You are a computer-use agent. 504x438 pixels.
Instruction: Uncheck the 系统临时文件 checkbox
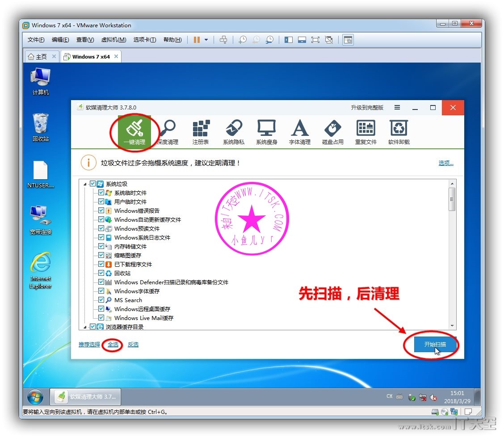pos(101,193)
